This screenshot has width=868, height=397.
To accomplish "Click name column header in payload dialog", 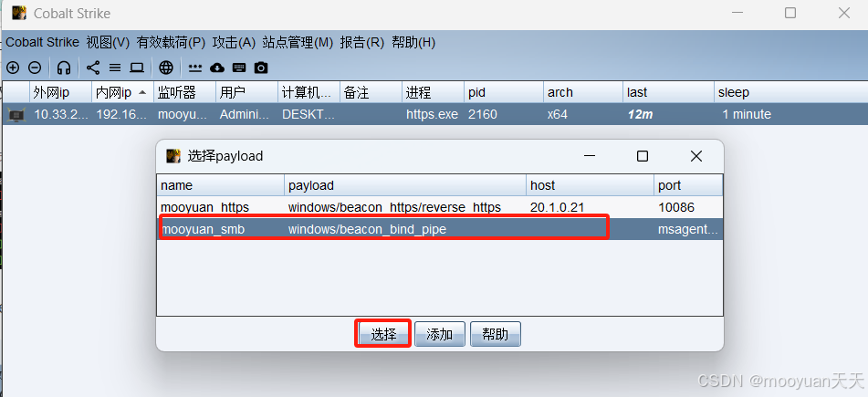I will click(x=221, y=185).
